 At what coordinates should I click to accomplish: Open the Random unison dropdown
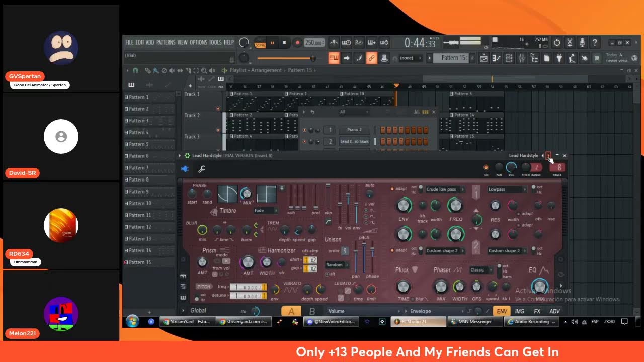click(x=337, y=265)
